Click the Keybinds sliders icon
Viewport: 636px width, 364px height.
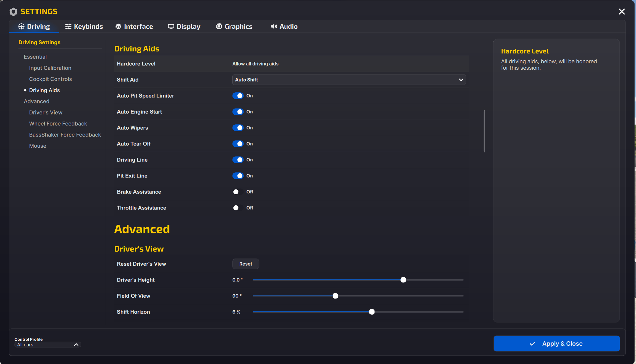[x=68, y=27]
